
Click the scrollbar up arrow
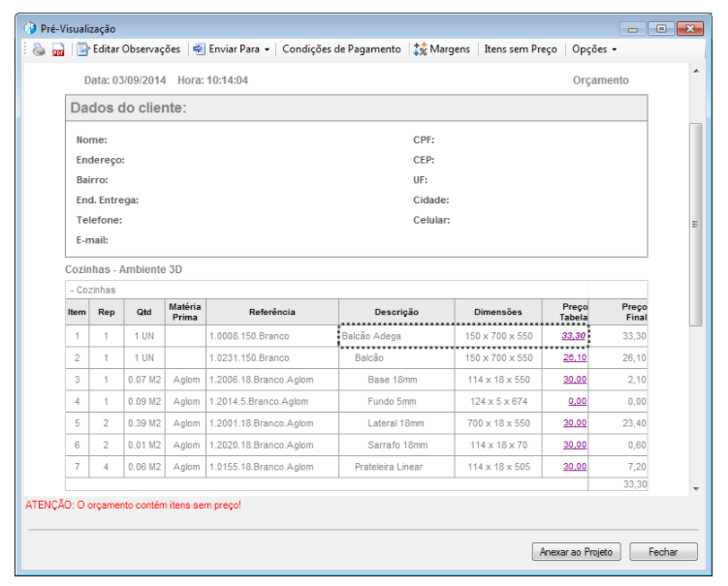pos(696,71)
